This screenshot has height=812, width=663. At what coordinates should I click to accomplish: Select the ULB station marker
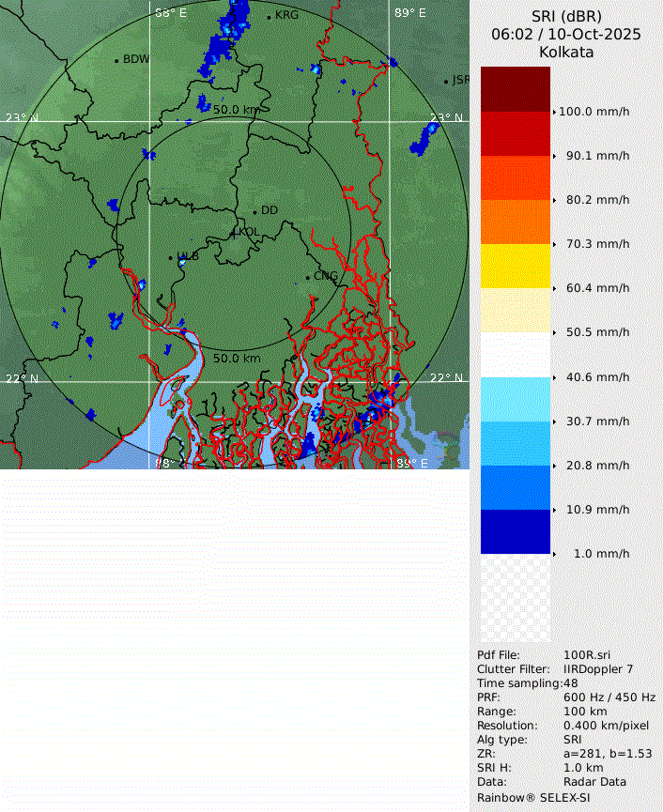(x=170, y=256)
